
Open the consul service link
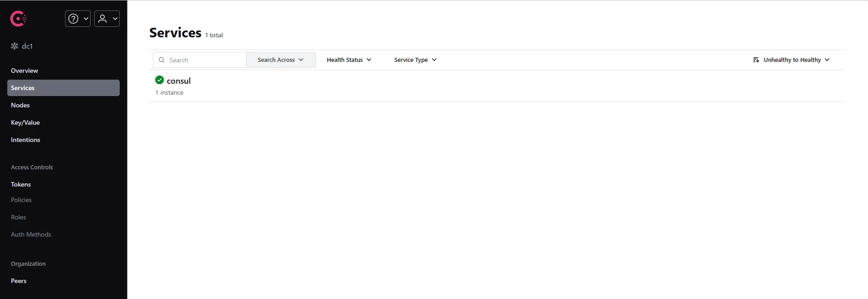(x=178, y=81)
